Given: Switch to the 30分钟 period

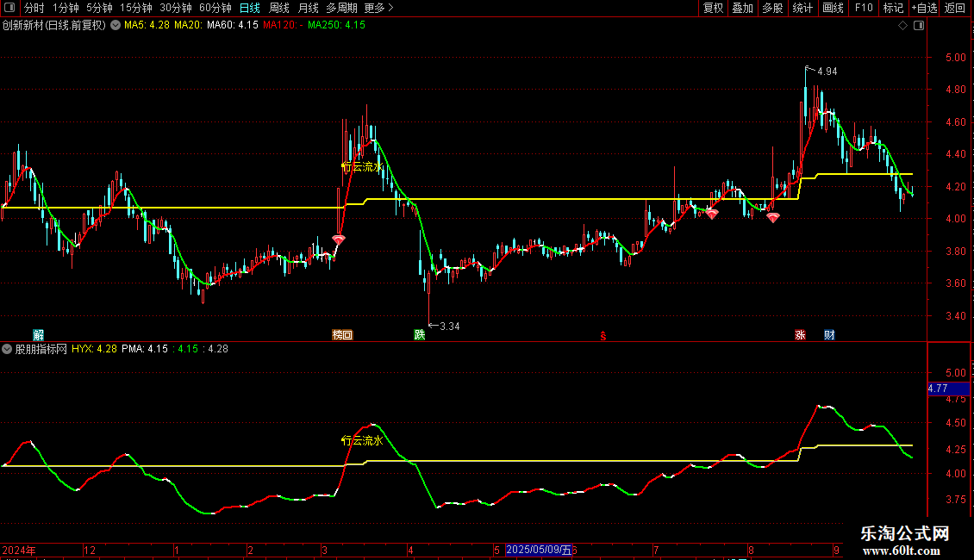Looking at the screenshot, I should point(176,8).
